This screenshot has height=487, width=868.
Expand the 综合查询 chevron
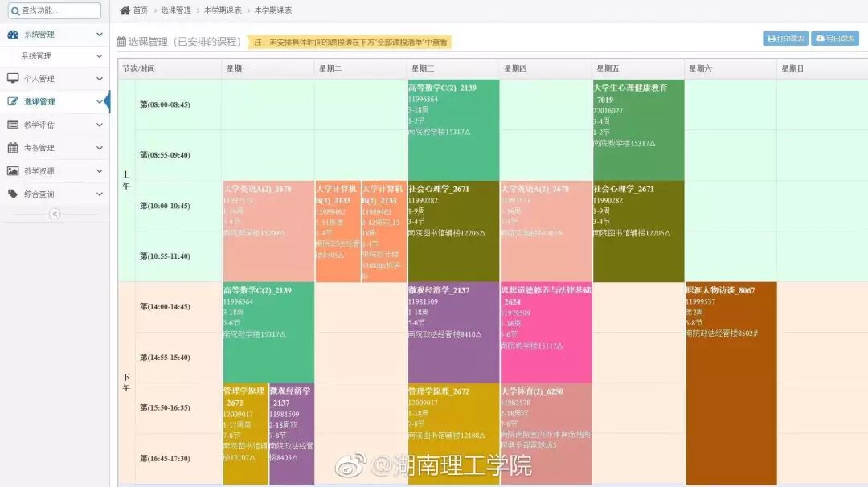pos(99,194)
